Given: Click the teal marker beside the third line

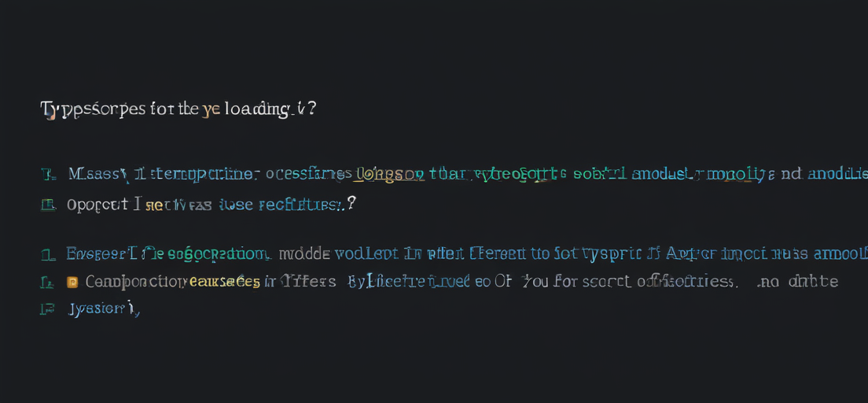Looking at the screenshot, I should [49, 256].
